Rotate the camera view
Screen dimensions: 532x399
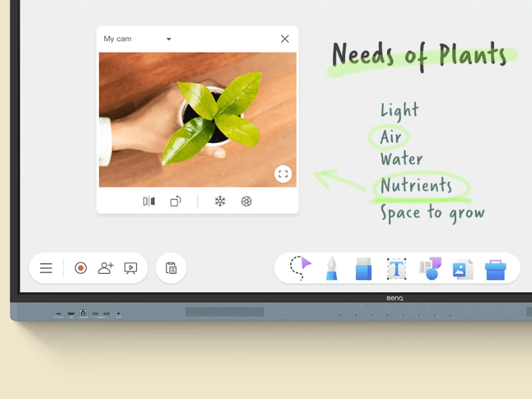176,201
